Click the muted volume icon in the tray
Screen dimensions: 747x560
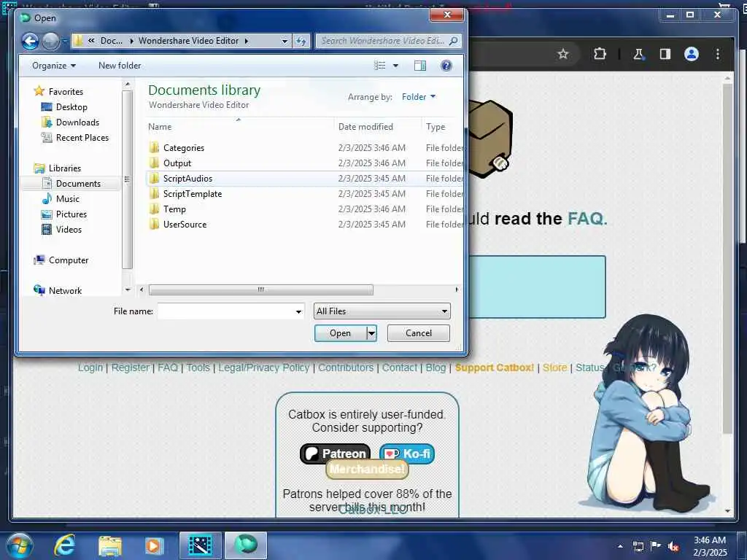coord(673,546)
